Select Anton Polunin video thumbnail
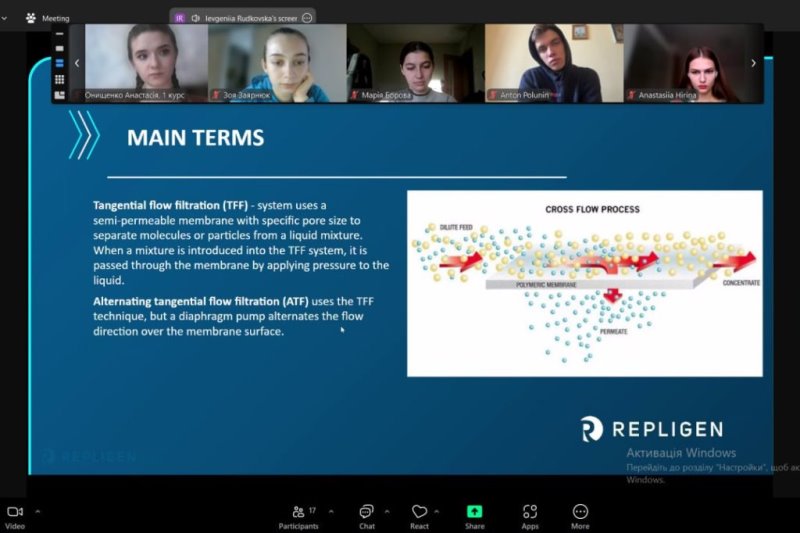The width and height of the screenshot is (800, 533). click(x=554, y=63)
